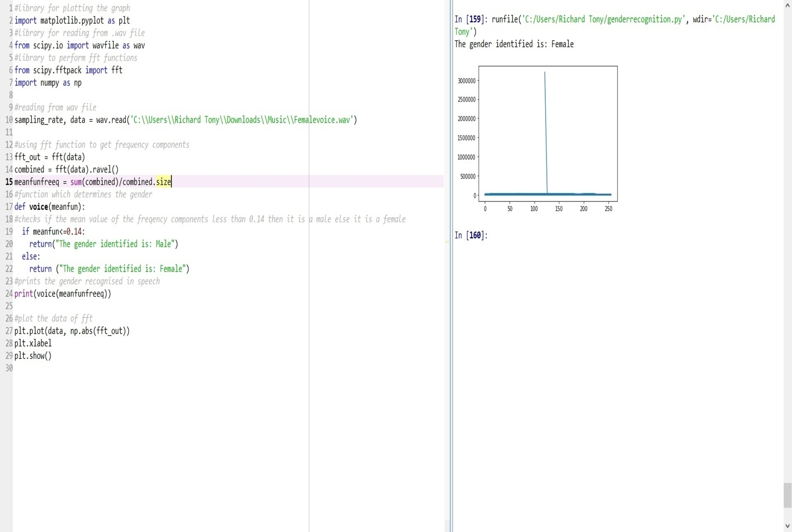This screenshot has height=532, width=792.
Task: Click the 'import matplotlib.pyplot as plt' line
Action: (x=72, y=21)
